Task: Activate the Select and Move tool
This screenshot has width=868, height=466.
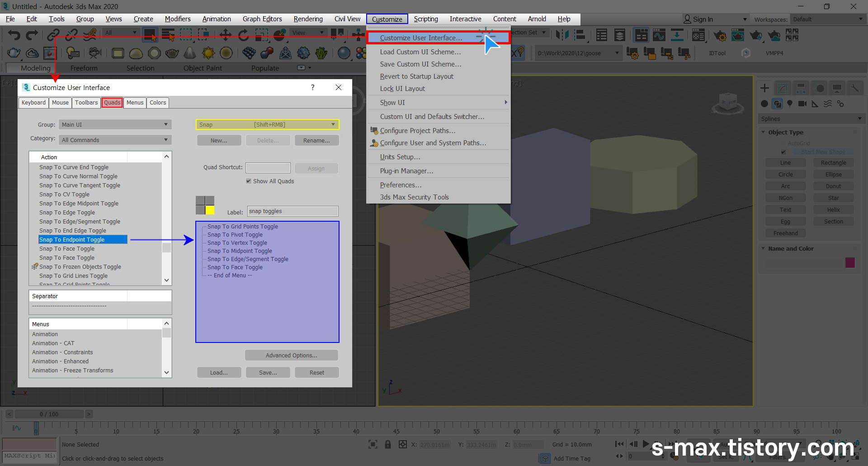Action: [x=225, y=35]
